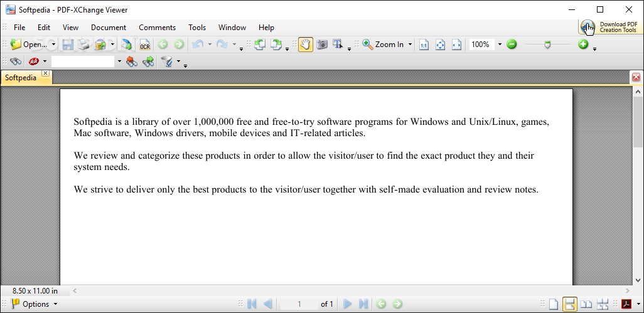Open the File menu
Viewport: 644px width, 313px height.
coord(19,28)
